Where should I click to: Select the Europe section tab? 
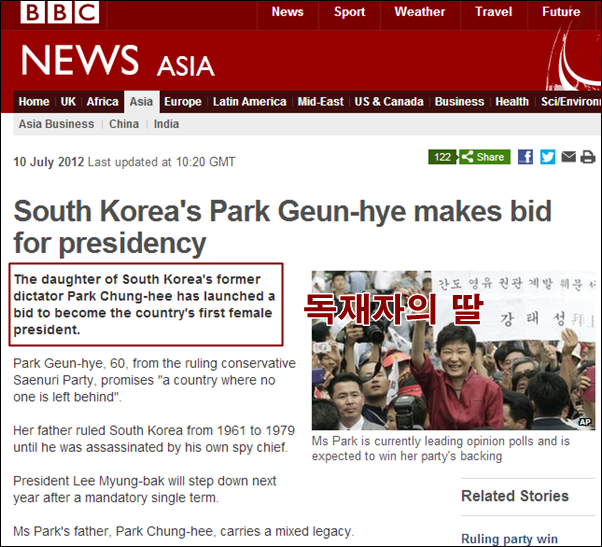coord(183,102)
